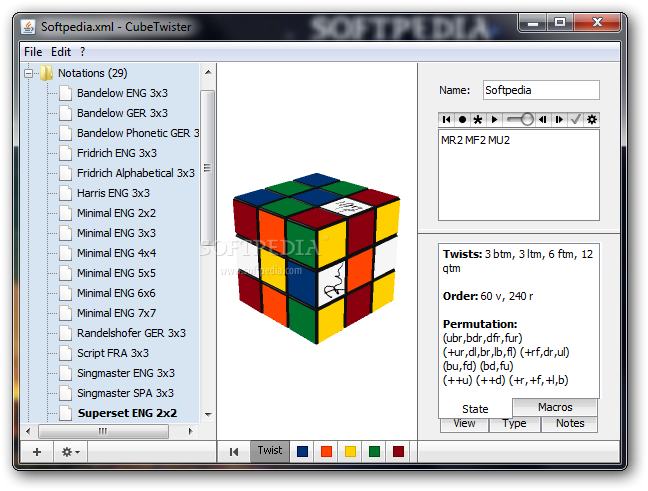Click the tree's horizontal scroll left arrow
648x491 pixels.
(28, 431)
